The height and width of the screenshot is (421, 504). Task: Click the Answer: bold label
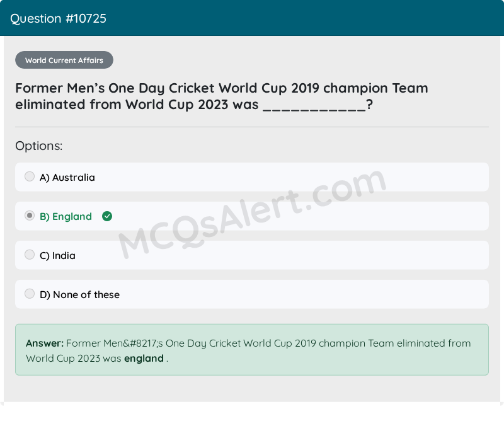[45, 343]
